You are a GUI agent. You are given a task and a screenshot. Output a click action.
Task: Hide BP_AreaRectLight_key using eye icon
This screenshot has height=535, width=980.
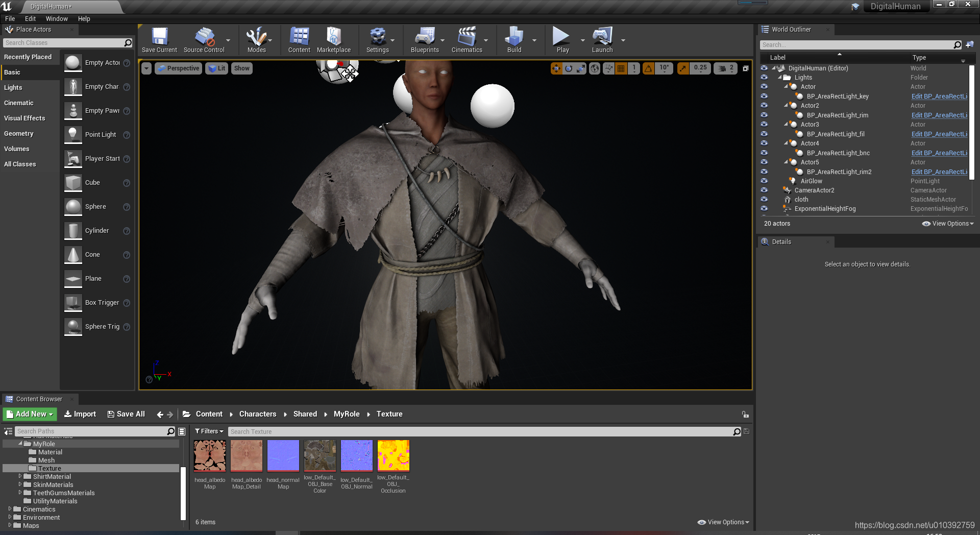click(764, 96)
